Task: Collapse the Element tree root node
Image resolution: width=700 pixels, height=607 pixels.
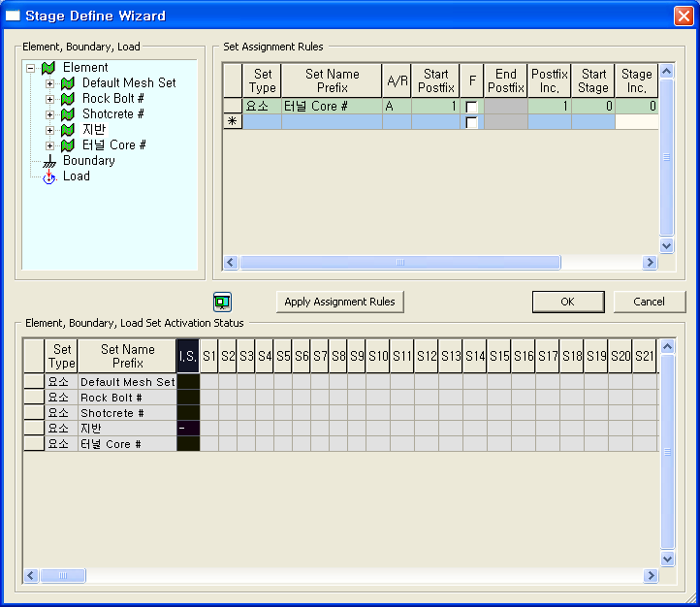Action: (x=31, y=68)
